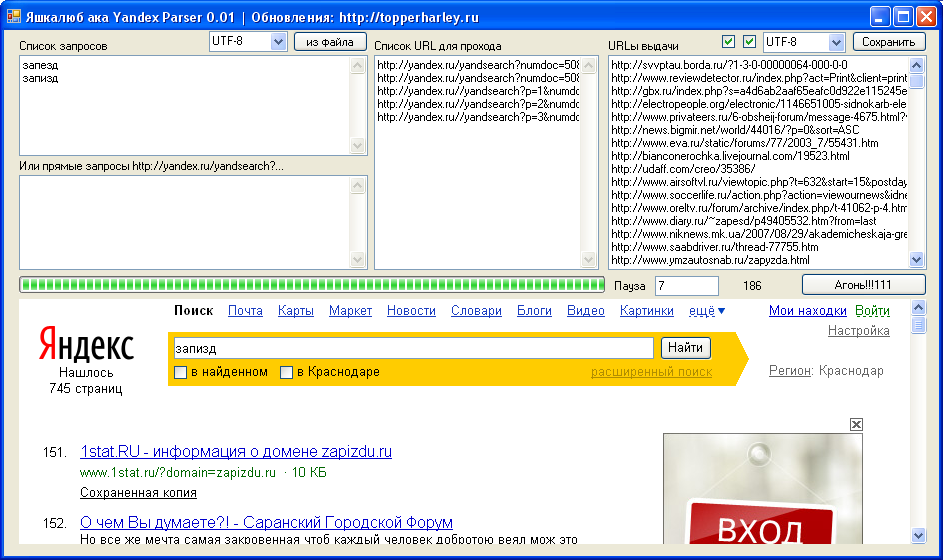Switch to Маркет tab
Viewport: 943px width, 560px height.
pos(351,310)
